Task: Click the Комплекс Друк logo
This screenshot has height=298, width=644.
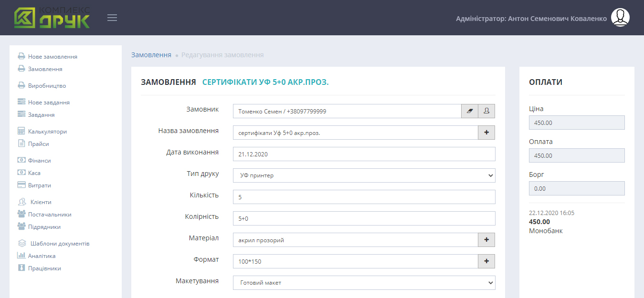Action: click(x=52, y=18)
